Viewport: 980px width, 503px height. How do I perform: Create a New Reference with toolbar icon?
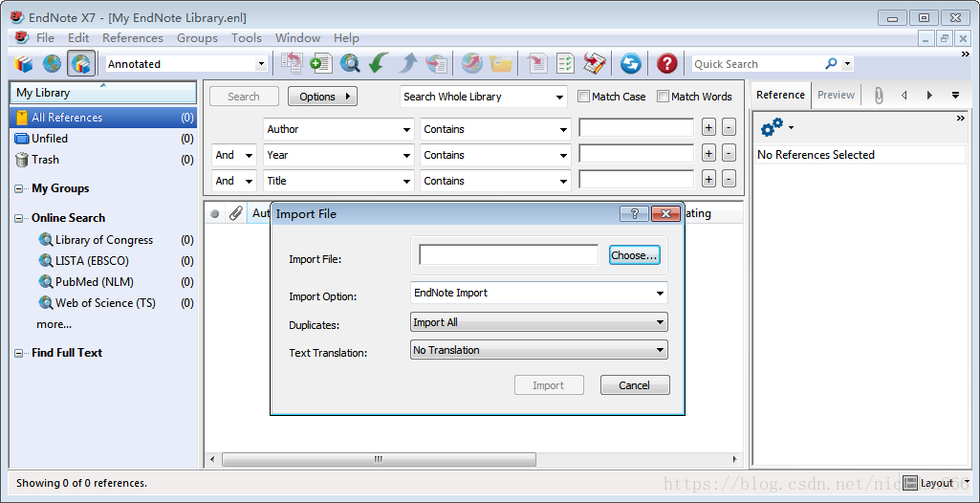[x=320, y=63]
